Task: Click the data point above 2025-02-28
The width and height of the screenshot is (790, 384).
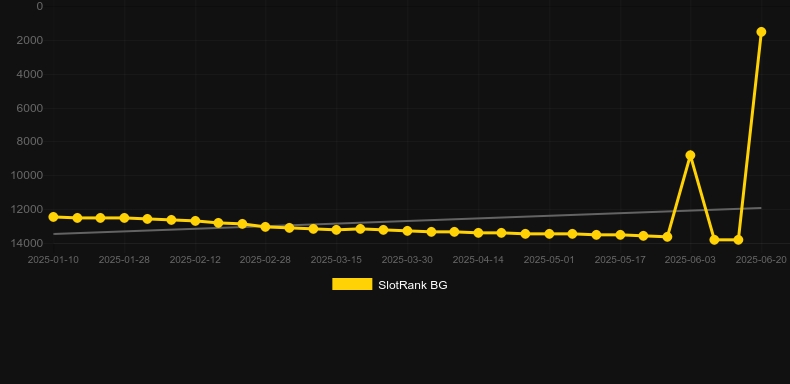Action: click(266, 227)
